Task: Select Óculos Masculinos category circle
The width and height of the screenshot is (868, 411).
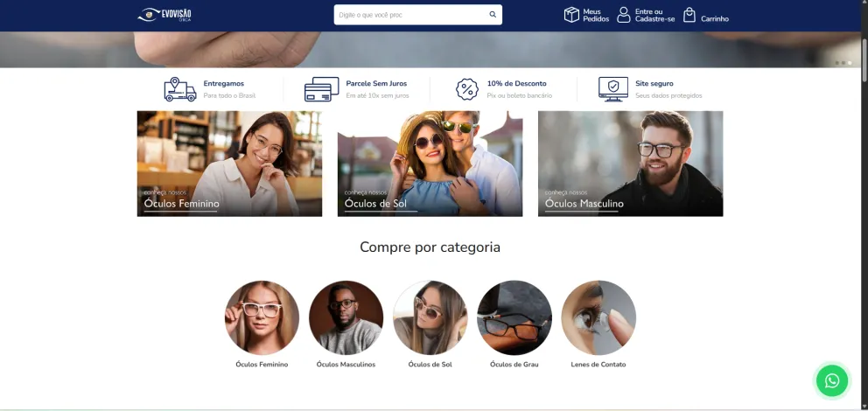Action: 346,317
